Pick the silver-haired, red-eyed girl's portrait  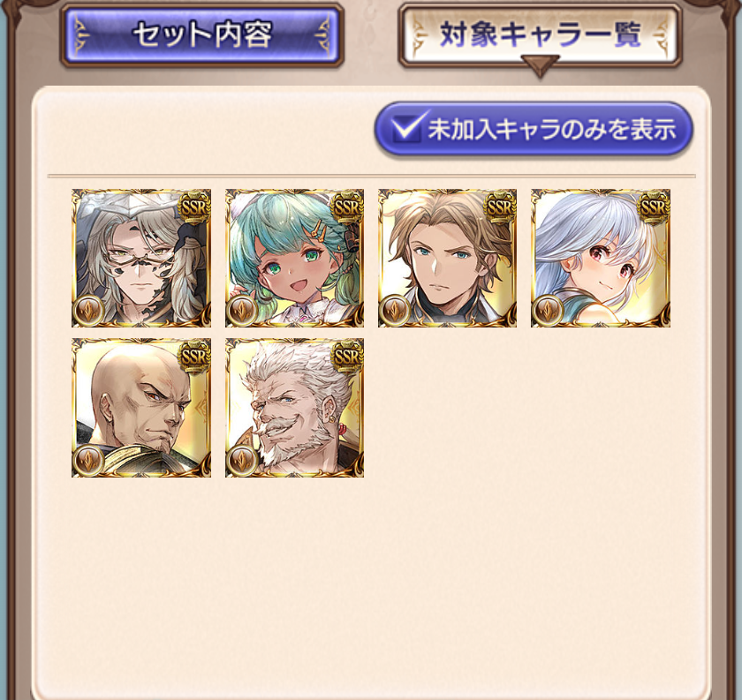click(x=601, y=259)
